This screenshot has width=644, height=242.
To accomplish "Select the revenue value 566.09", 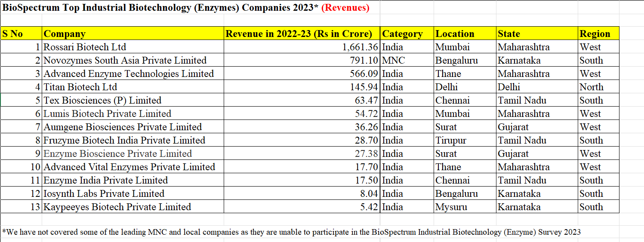I will coord(302,74).
